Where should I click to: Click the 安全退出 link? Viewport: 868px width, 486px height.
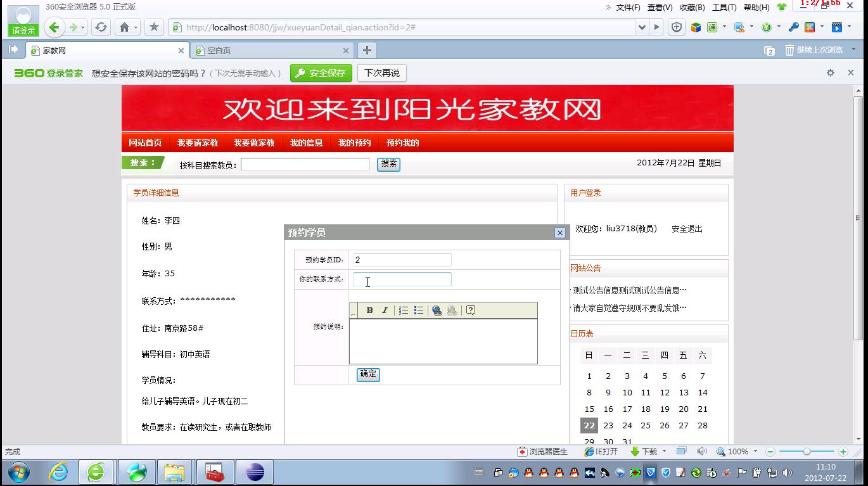[x=687, y=229]
